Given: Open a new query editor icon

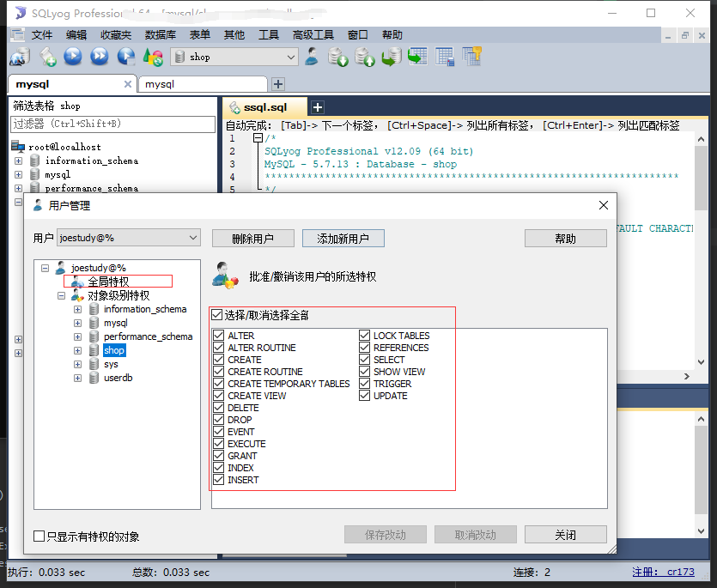Looking at the screenshot, I should tap(47, 57).
